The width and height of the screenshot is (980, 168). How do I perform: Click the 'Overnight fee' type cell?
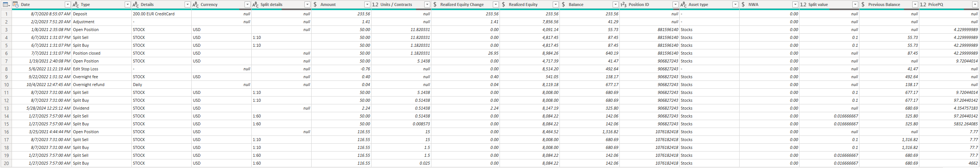(x=101, y=77)
